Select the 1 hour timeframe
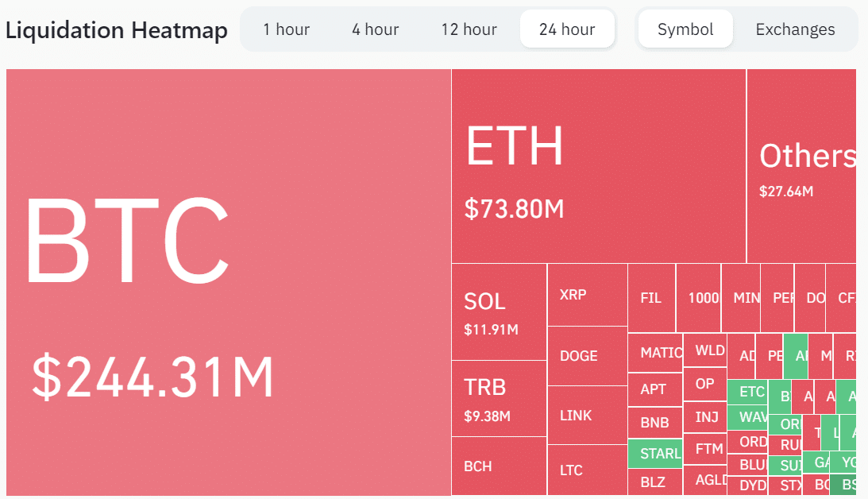This screenshot has width=868, height=499. tap(286, 29)
